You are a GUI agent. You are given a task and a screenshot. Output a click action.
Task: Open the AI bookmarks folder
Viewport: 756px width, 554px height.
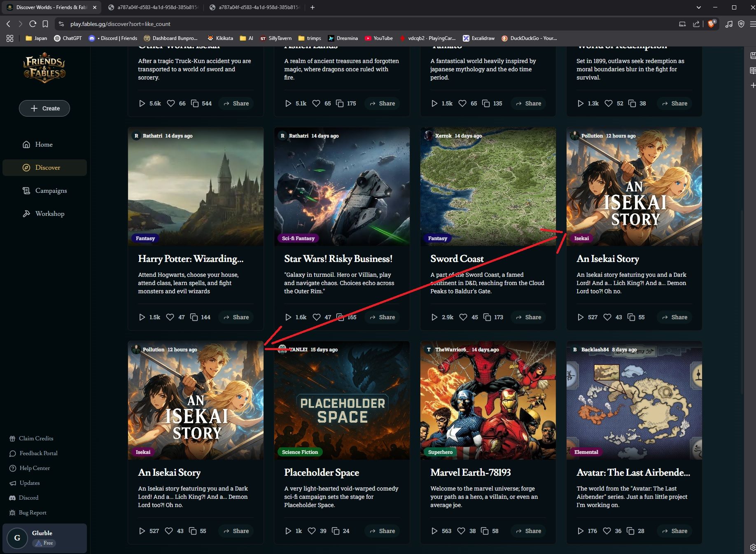click(247, 38)
